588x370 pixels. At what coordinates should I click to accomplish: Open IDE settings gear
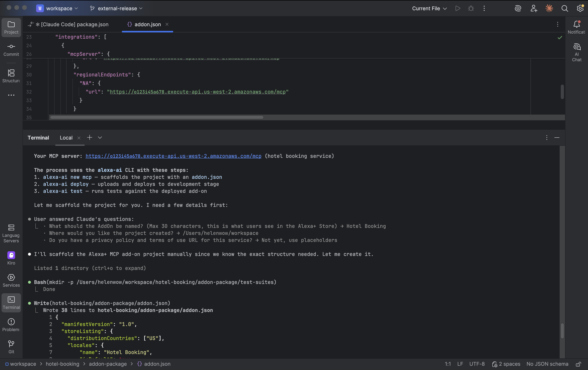(580, 8)
